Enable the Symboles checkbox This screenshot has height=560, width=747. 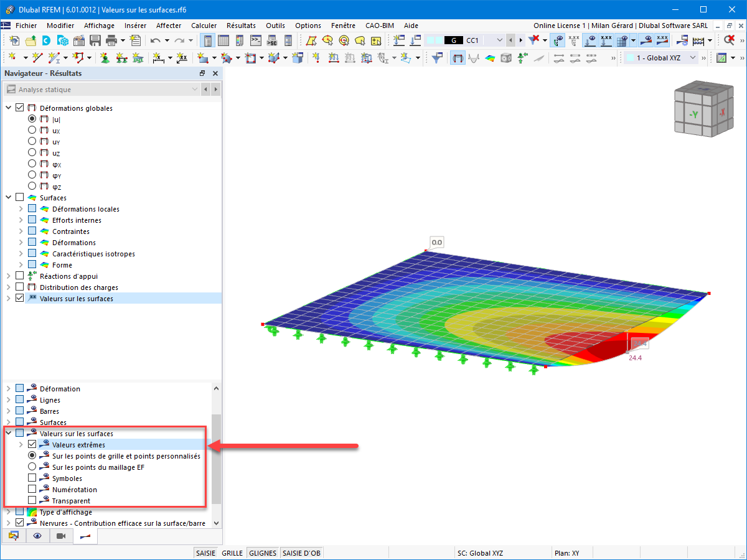point(32,478)
